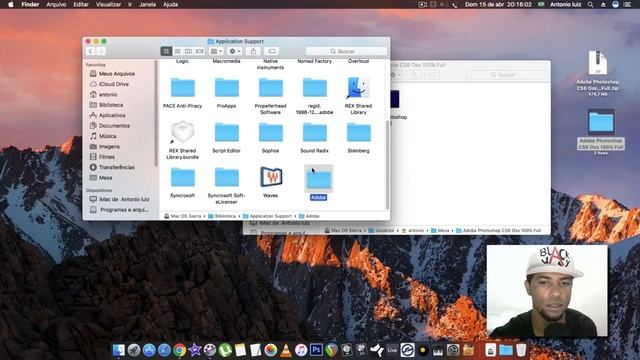Click Application Support in the path bar

tap(267, 216)
